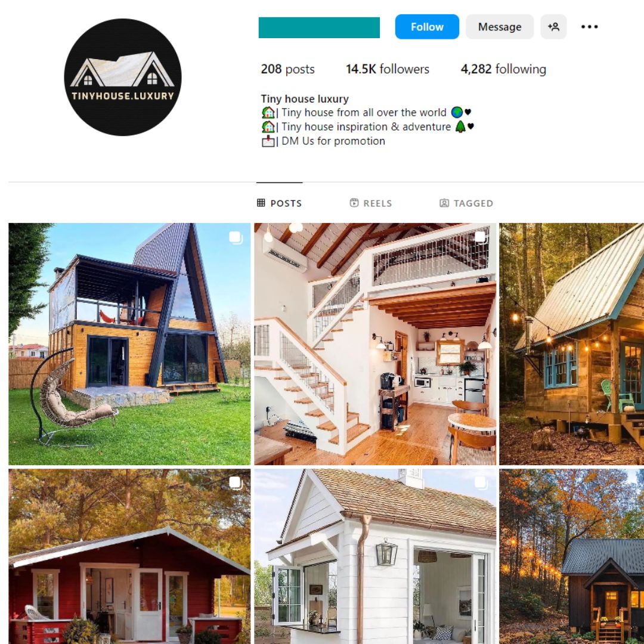Click the tagged-person icon beside TAGGED

point(444,203)
